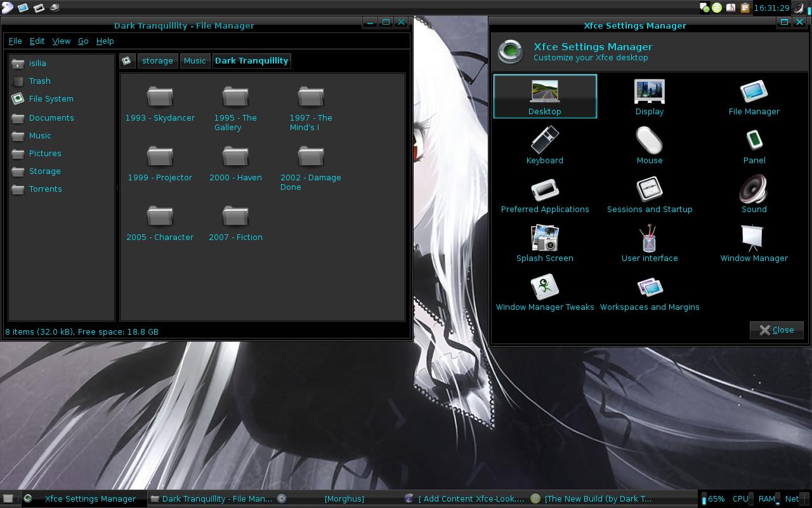Close the Xfce Settings Manager dialog
This screenshot has width=812, height=508.
coord(776,330)
